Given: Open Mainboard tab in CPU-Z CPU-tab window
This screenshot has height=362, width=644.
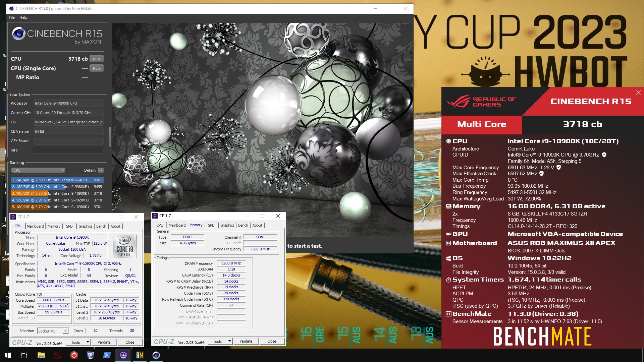Looking at the screenshot, I should pos(35,226).
